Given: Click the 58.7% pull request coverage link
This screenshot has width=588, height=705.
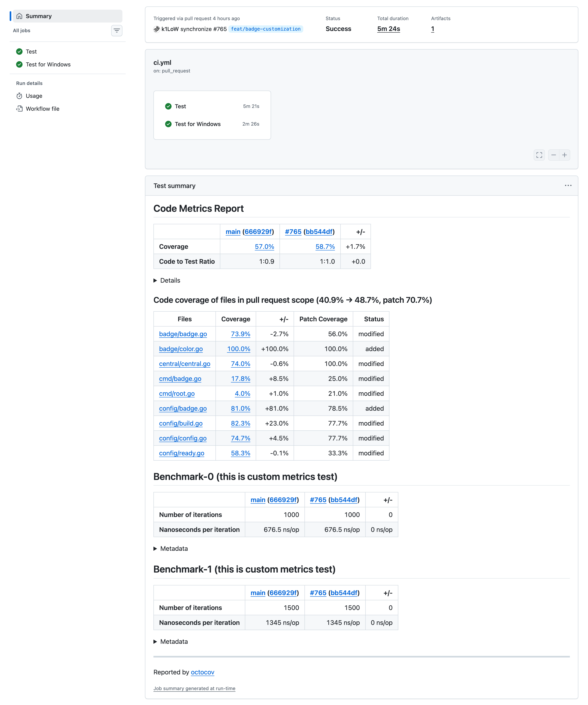Looking at the screenshot, I should pos(325,247).
